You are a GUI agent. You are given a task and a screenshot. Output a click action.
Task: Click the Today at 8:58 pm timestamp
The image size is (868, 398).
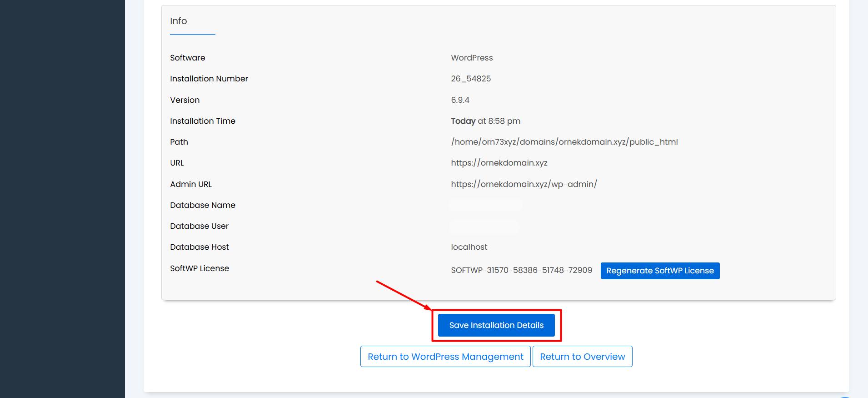[x=485, y=121]
